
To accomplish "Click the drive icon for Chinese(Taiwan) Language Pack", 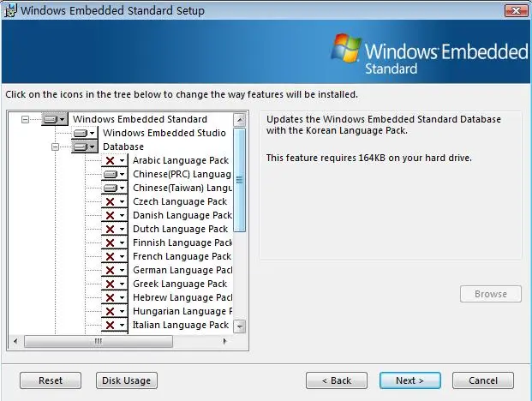I will point(110,188).
